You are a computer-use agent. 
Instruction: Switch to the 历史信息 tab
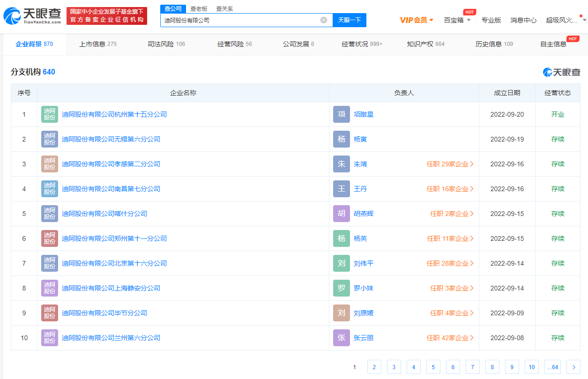pyautogui.click(x=494, y=44)
